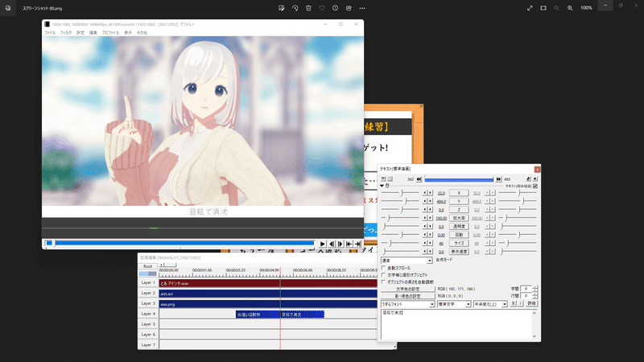
Task: Step back one frame in AviUtl
Action: 332,244
